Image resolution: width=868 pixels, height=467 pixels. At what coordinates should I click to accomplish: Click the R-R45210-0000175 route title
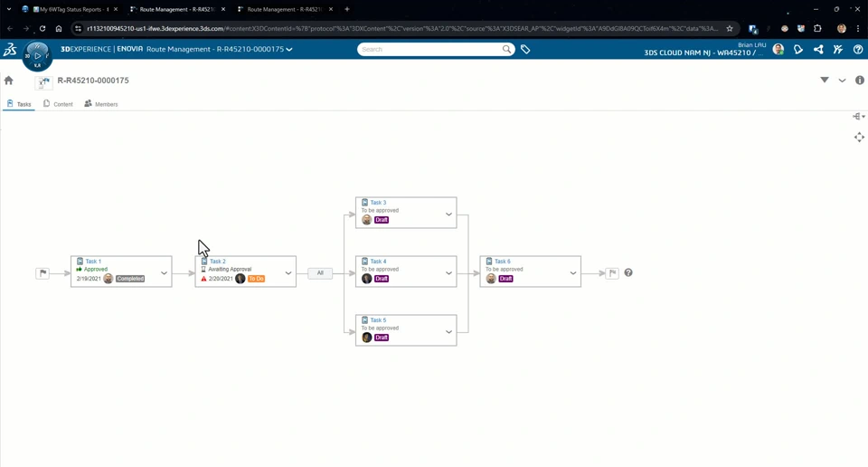pyautogui.click(x=93, y=81)
